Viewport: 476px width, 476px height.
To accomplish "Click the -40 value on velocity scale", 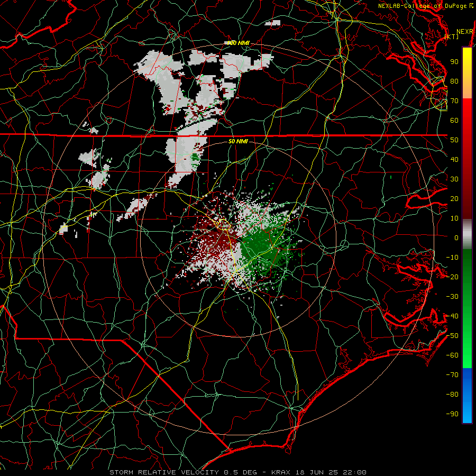I will pos(452,316).
